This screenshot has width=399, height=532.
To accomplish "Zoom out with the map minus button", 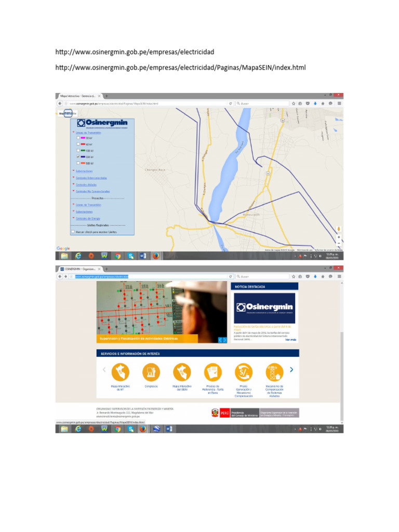I will [339, 243].
